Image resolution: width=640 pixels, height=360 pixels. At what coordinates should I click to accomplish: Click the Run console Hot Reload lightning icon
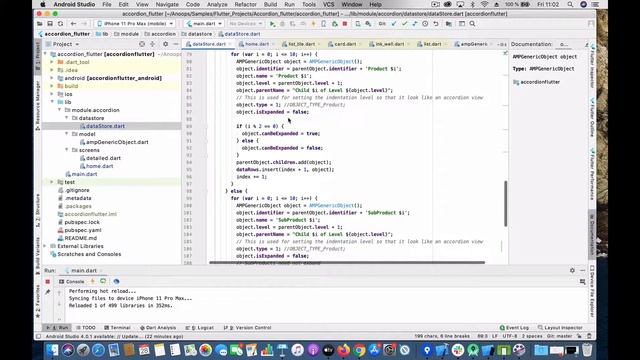(93, 281)
